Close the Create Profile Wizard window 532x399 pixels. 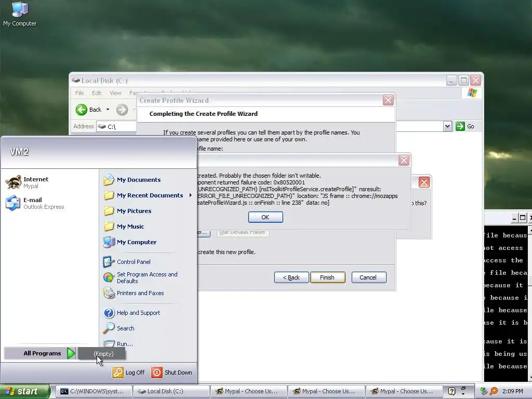(388, 100)
